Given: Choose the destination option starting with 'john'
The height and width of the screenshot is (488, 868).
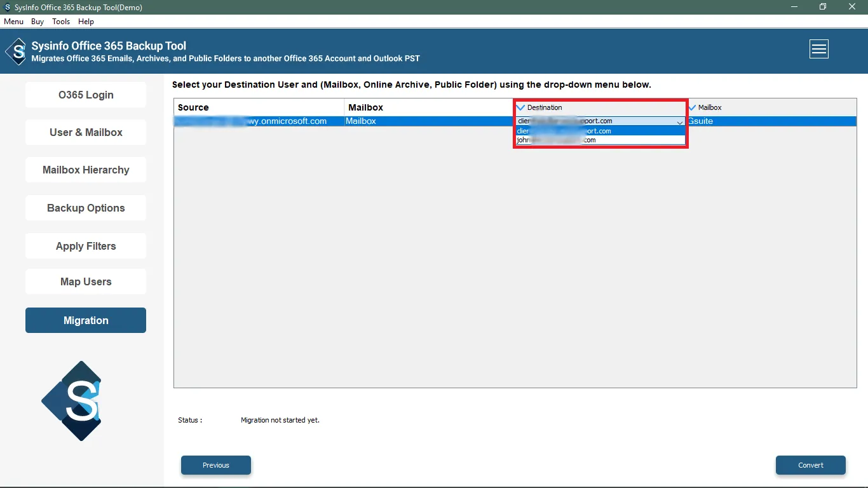Looking at the screenshot, I should tap(600, 140).
